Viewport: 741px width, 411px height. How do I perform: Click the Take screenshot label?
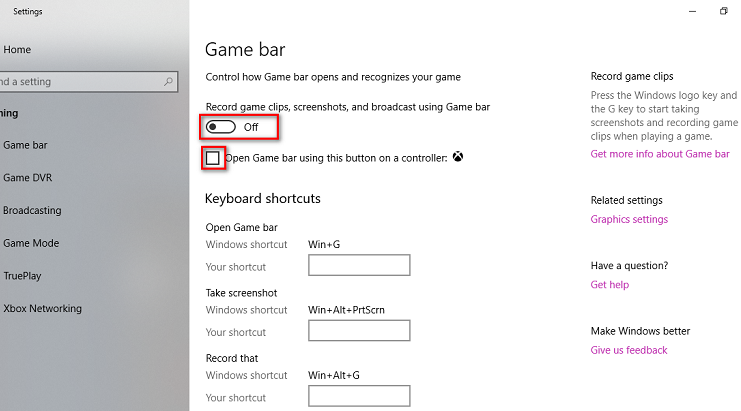[241, 293]
